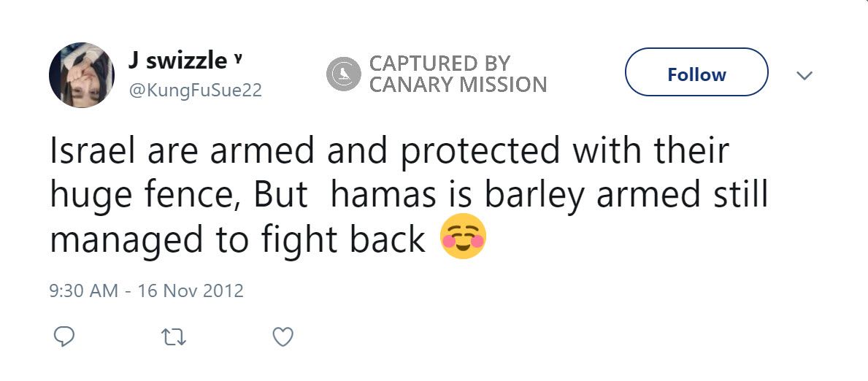Click the blushing smiley emoji
The width and height of the screenshot is (868, 381).
click(x=463, y=240)
